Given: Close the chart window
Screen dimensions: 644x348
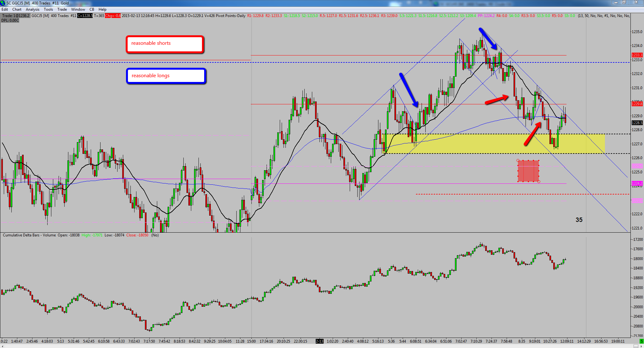Looking at the screenshot, I should pyautogui.click(x=636, y=3).
